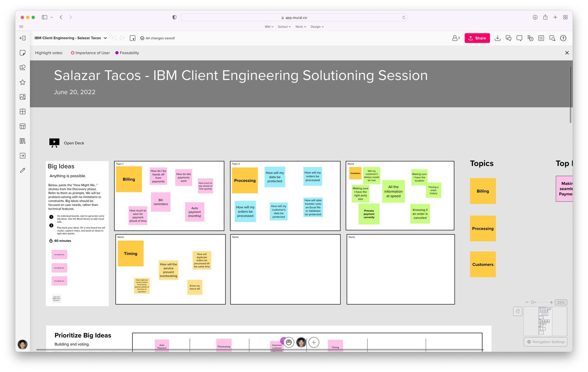This screenshot has width=588, height=372.
Task: Click the add participant plus icon
Action: click(x=314, y=342)
